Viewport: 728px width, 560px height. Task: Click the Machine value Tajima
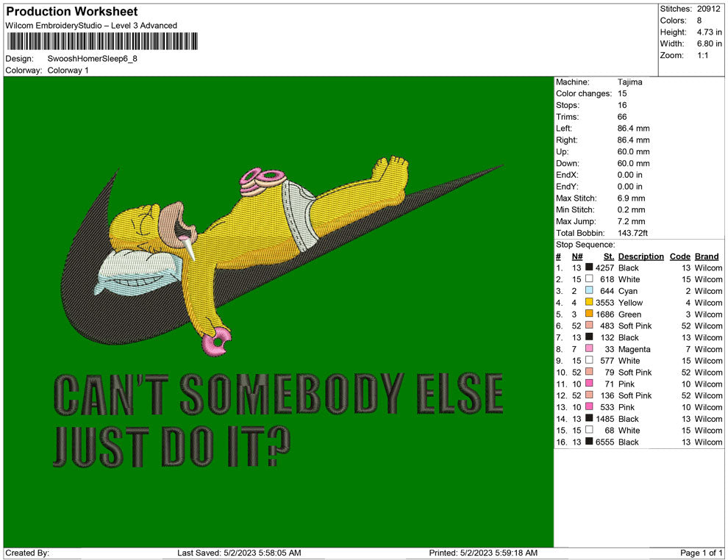[x=629, y=82]
